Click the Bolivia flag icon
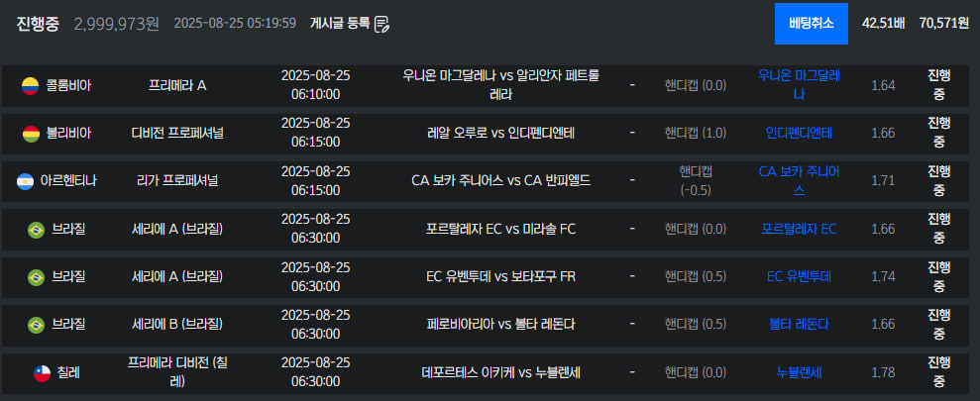 [30, 133]
